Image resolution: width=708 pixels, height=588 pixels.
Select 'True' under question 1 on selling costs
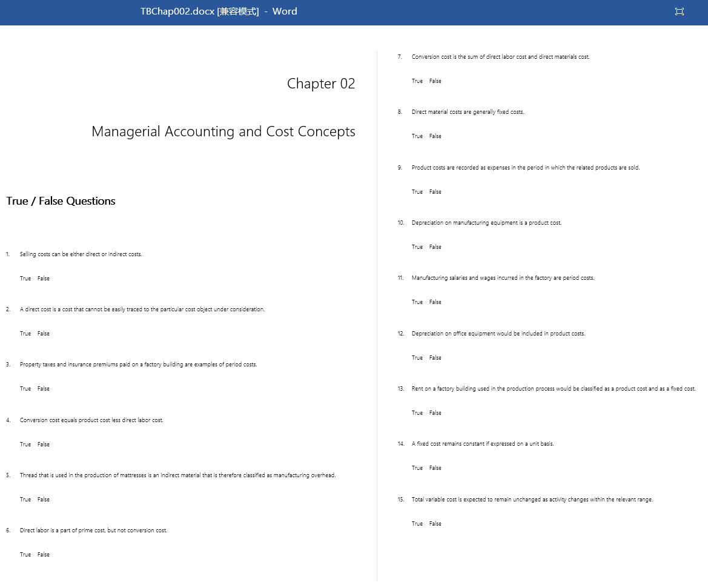(25, 279)
